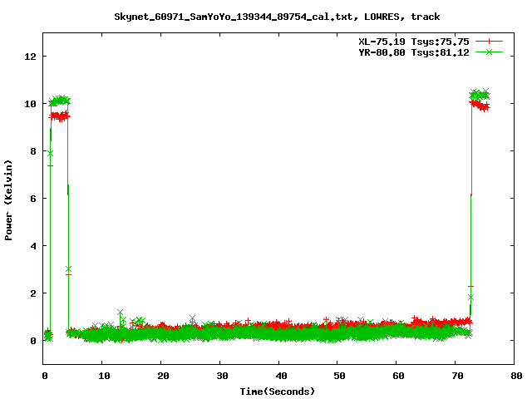Click the 60 tick label on x-axis
The height and width of the screenshot is (399, 532).
click(397, 376)
